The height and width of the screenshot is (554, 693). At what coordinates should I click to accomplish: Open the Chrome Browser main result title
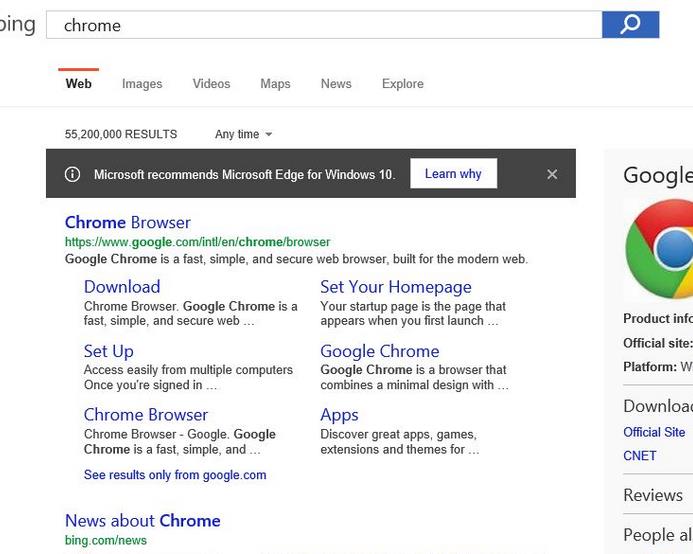click(x=128, y=222)
